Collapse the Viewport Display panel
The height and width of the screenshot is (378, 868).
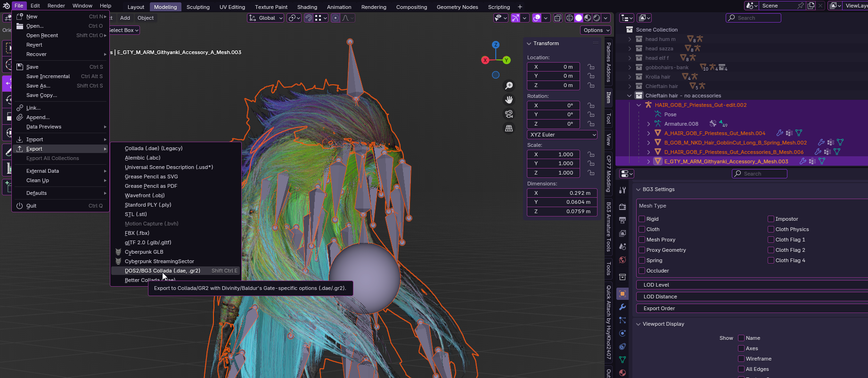639,324
